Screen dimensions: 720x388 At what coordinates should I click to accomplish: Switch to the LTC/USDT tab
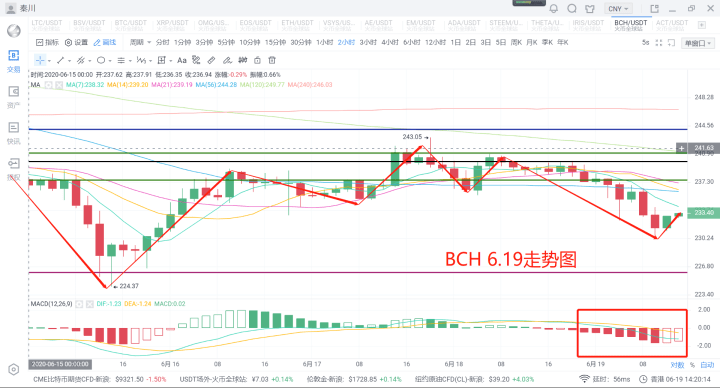pyautogui.click(x=47, y=25)
